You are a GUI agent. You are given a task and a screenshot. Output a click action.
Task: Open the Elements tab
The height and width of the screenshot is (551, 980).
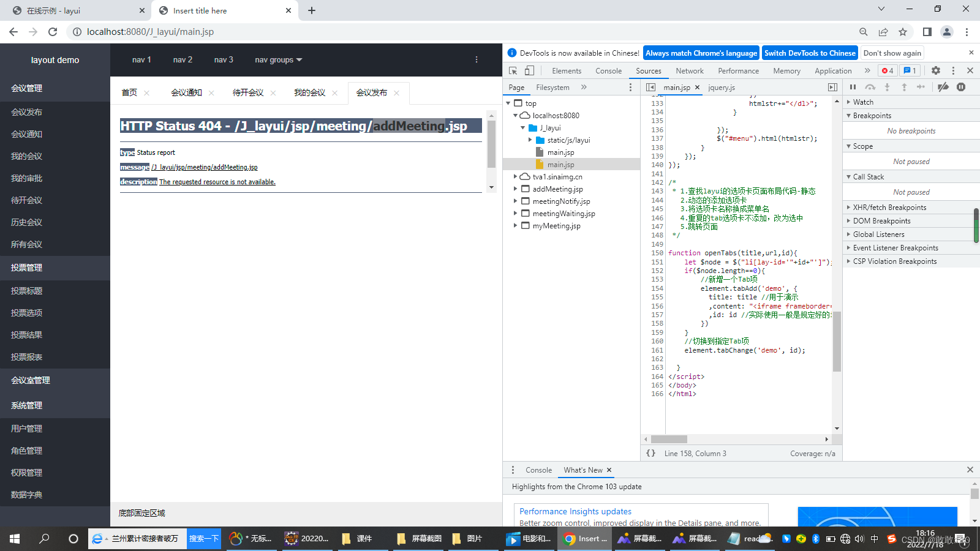[567, 71]
